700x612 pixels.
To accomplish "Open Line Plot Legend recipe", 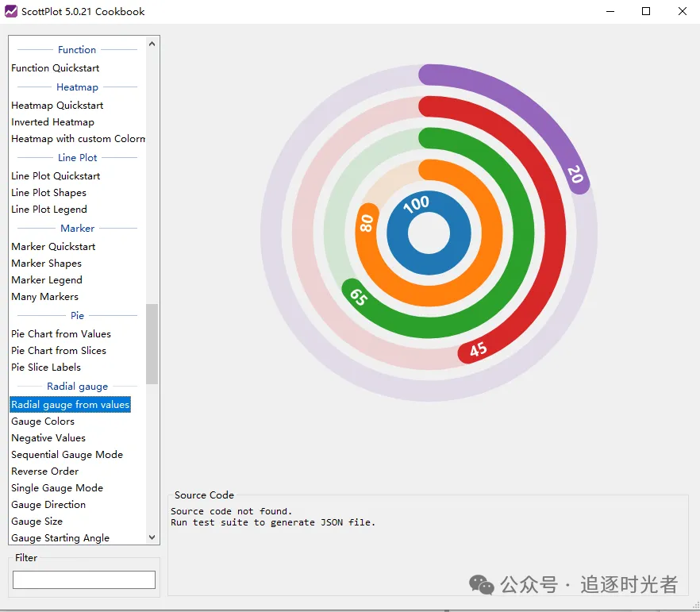I will tap(49, 210).
